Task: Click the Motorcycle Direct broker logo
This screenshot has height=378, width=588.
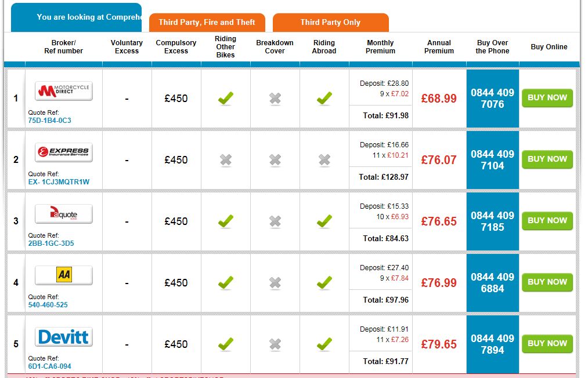Action: [x=64, y=91]
